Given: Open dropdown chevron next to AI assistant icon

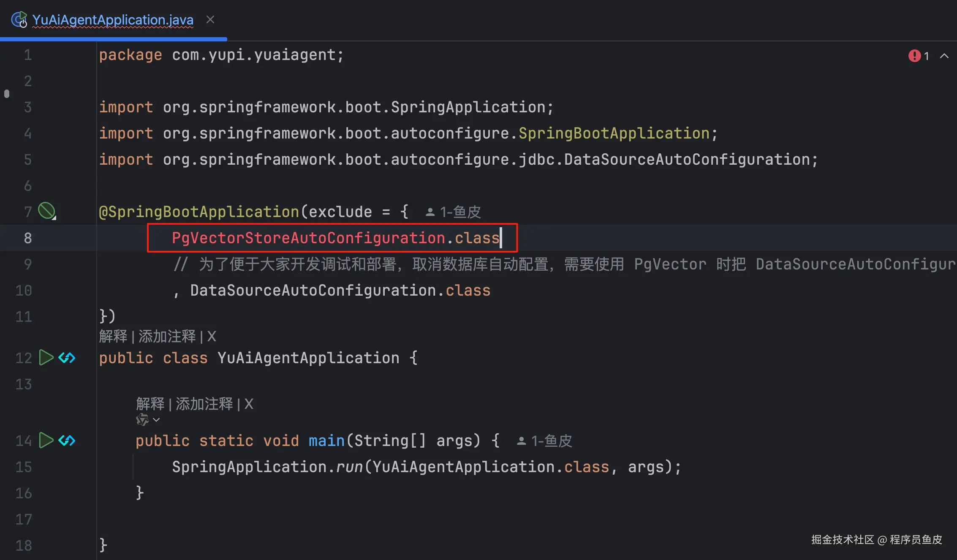Looking at the screenshot, I should pos(157,420).
